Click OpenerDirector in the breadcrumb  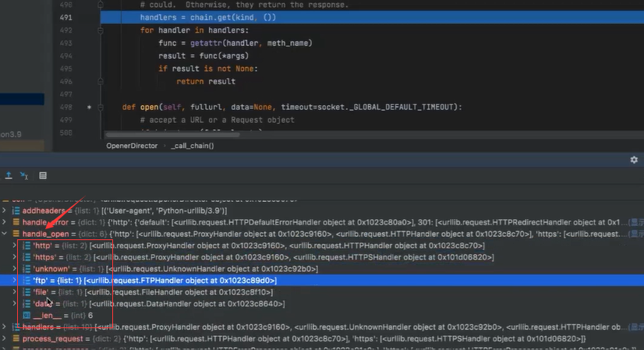(132, 146)
